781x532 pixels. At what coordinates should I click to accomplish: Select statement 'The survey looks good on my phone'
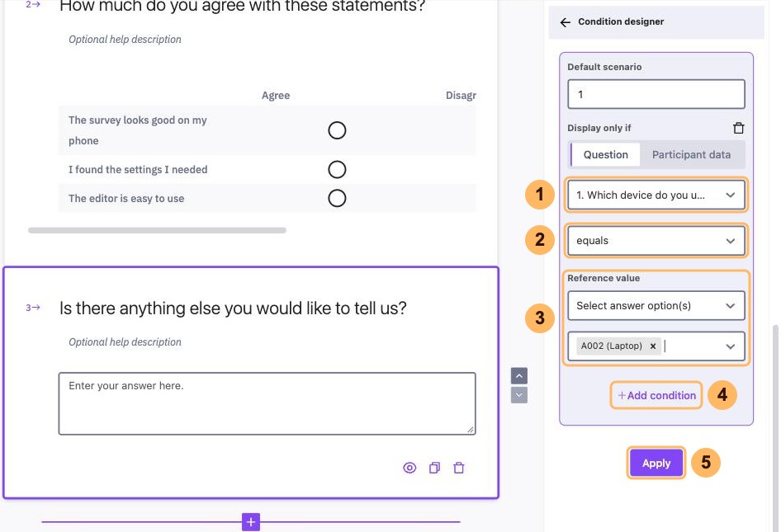[138, 130]
